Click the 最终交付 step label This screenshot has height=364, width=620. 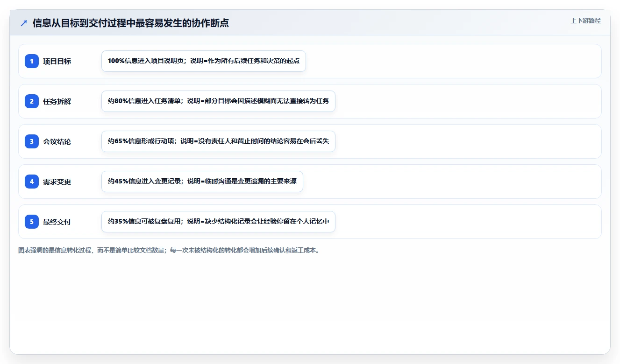point(57,222)
